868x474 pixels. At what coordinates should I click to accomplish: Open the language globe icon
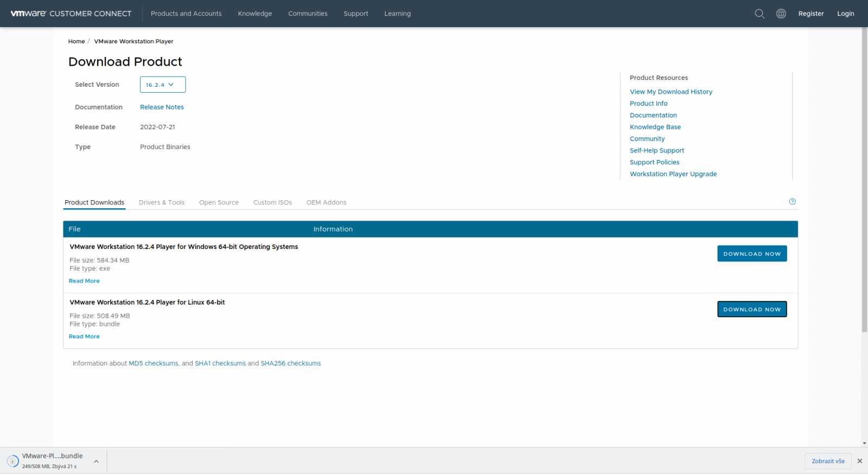(x=781, y=14)
